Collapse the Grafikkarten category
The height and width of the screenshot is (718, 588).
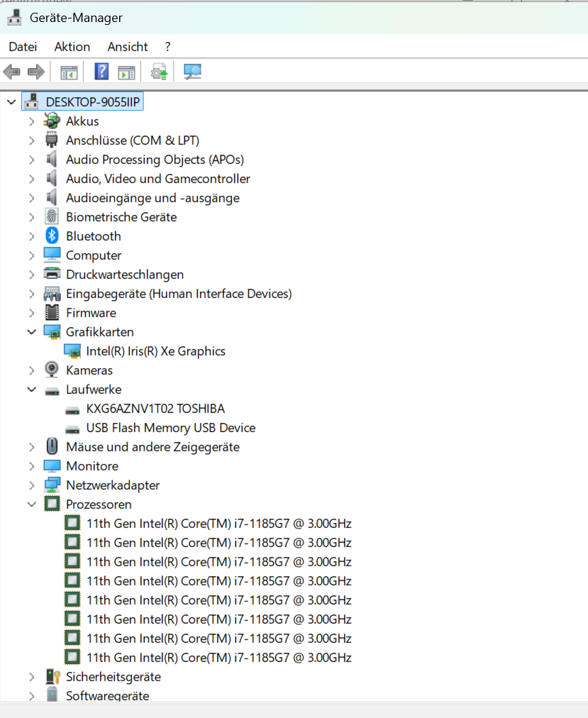31,332
